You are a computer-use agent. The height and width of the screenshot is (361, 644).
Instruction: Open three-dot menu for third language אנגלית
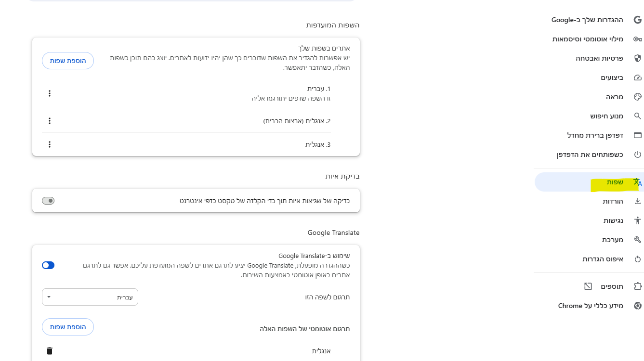[49, 144]
